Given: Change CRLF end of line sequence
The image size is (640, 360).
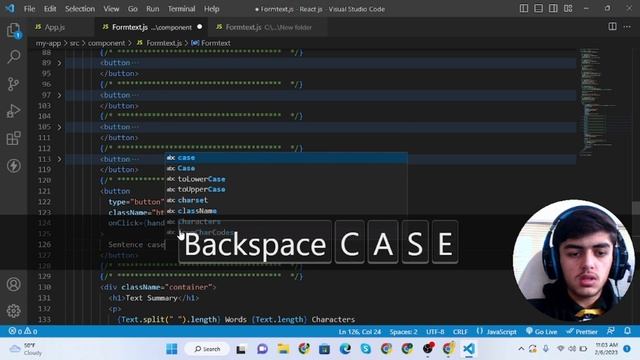Looking at the screenshot, I should (460, 331).
